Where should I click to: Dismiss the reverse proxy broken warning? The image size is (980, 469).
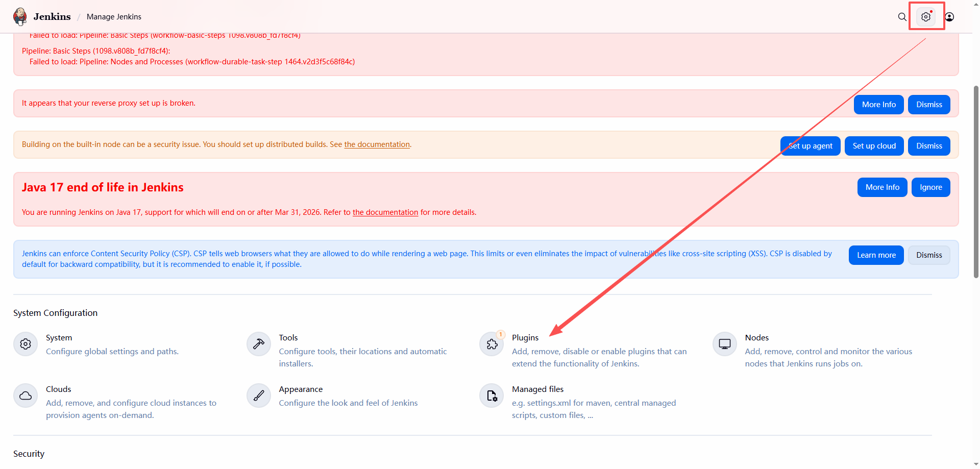click(x=929, y=105)
